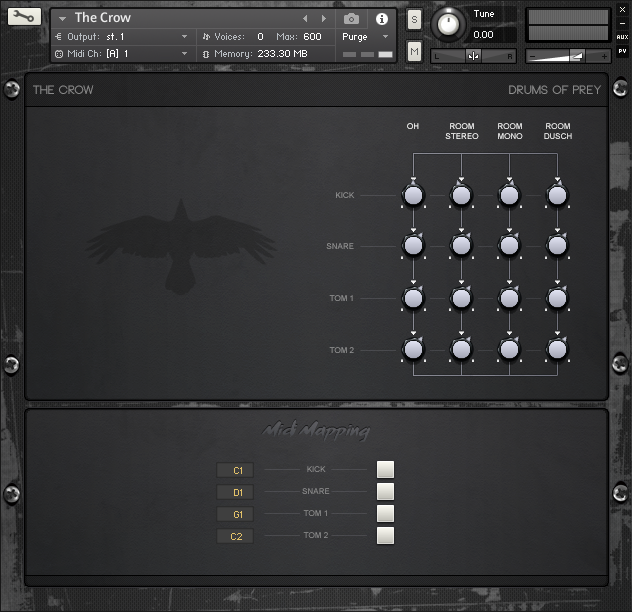Click the AUX button on right edge

[x=622, y=36]
